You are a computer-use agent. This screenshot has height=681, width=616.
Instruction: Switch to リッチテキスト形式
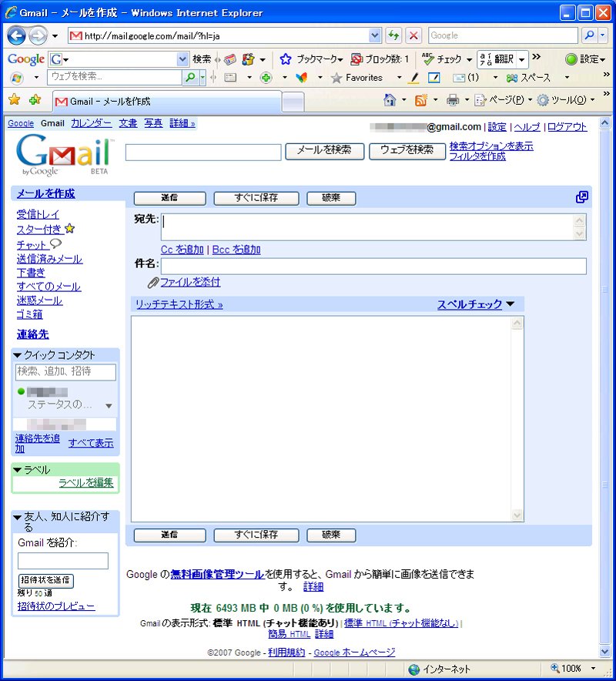click(x=179, y=304)
